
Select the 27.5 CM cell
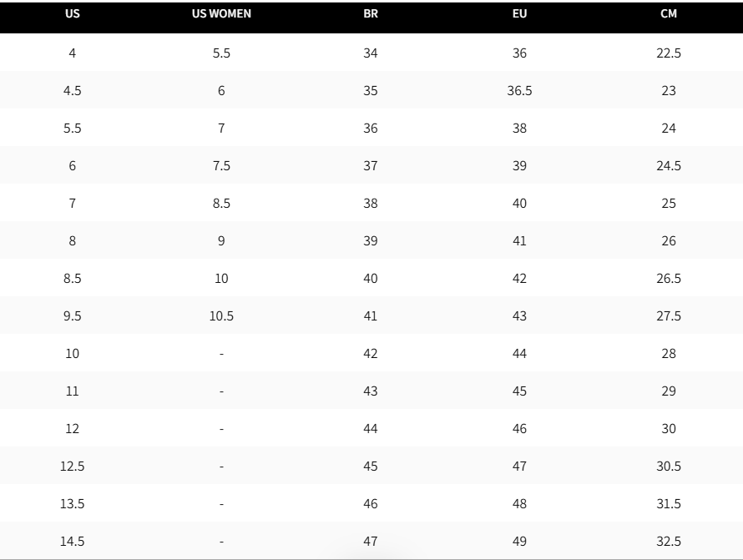pos(669,316)
